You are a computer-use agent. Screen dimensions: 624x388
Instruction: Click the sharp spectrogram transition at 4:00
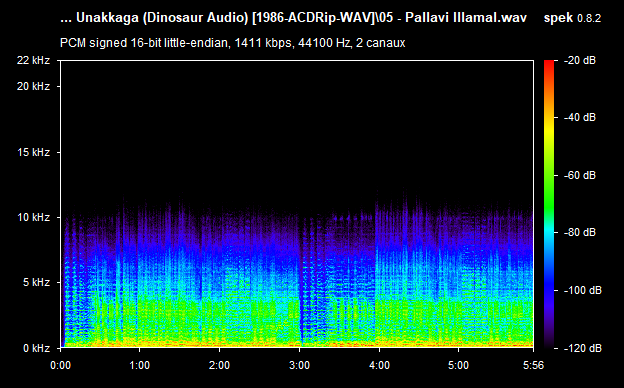pos(375,275)
